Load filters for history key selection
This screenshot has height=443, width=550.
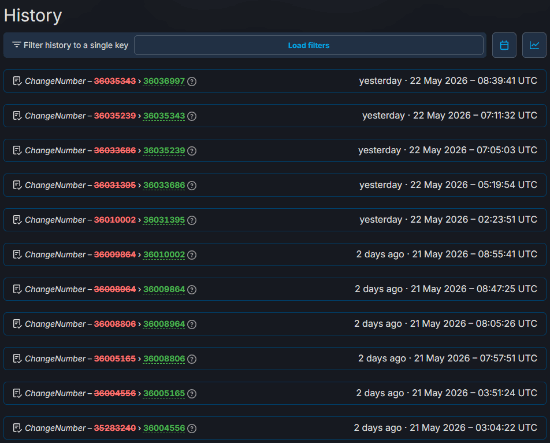[309, 45]
